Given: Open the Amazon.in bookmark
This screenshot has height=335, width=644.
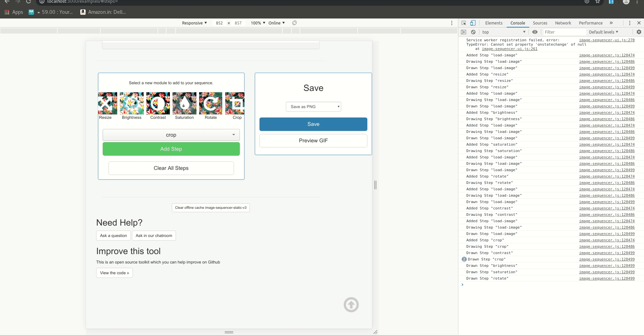Looking at the screenshot, I should point(103,12).
